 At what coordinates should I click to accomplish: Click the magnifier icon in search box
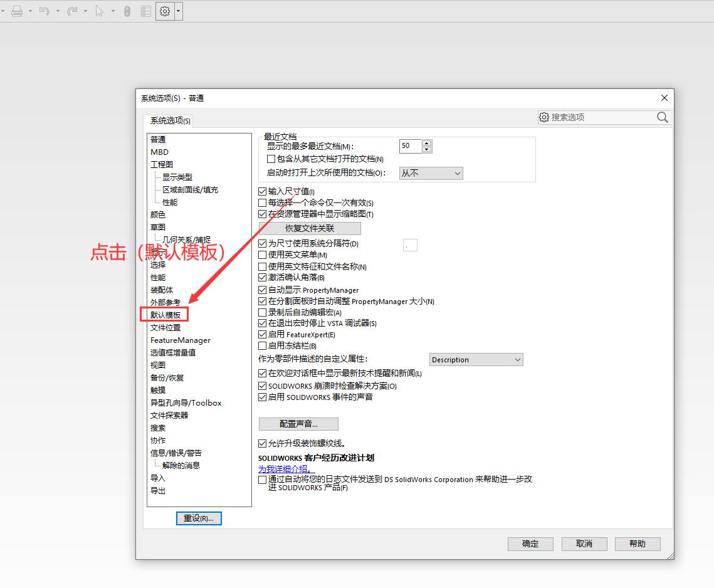click(662, 117)
